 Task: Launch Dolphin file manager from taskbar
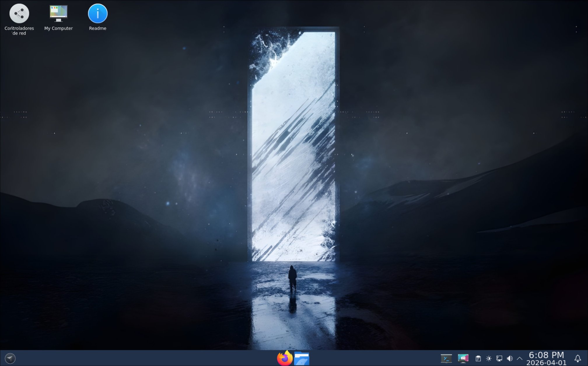pos(302,358)
